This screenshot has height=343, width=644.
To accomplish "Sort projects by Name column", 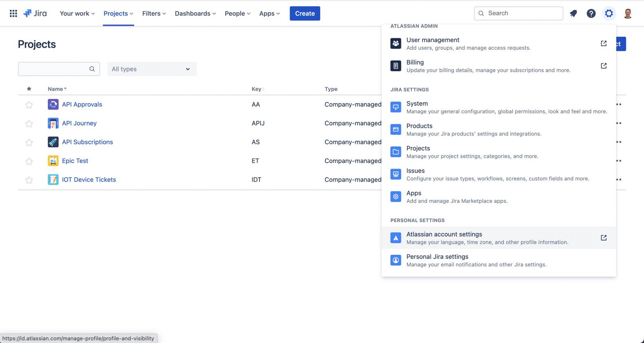I will click(x=57, y=89).
